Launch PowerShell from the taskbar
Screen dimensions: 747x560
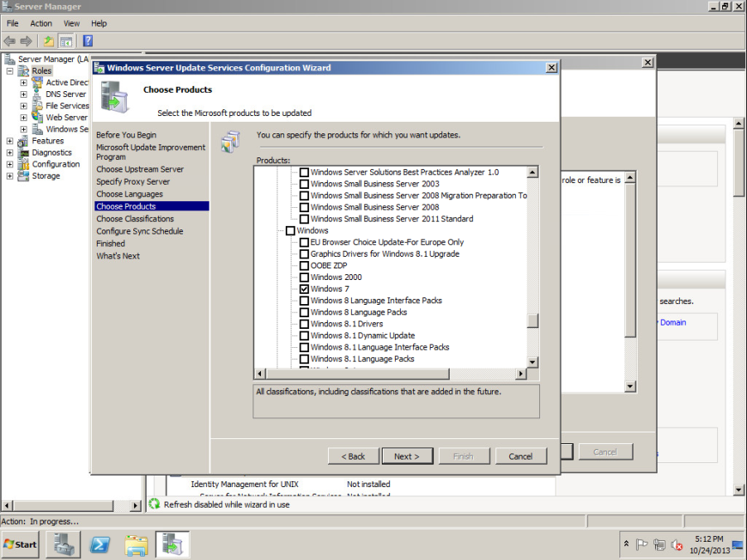[x=100, y=544]
